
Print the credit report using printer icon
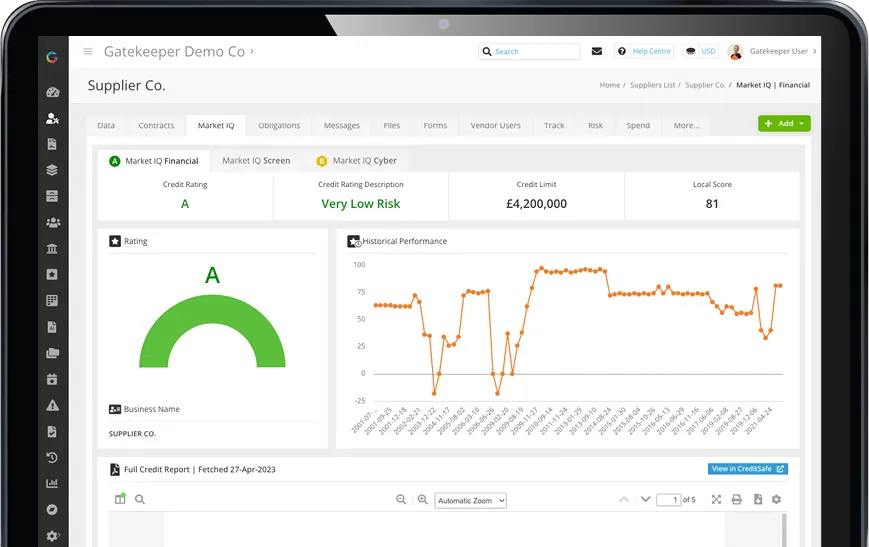[737, 500]
